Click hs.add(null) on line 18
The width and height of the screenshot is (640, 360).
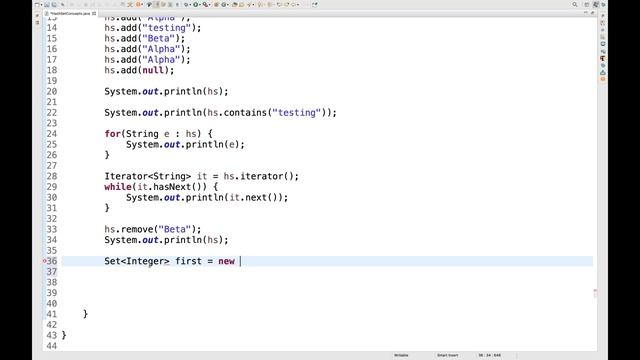(x=139, y=70)
